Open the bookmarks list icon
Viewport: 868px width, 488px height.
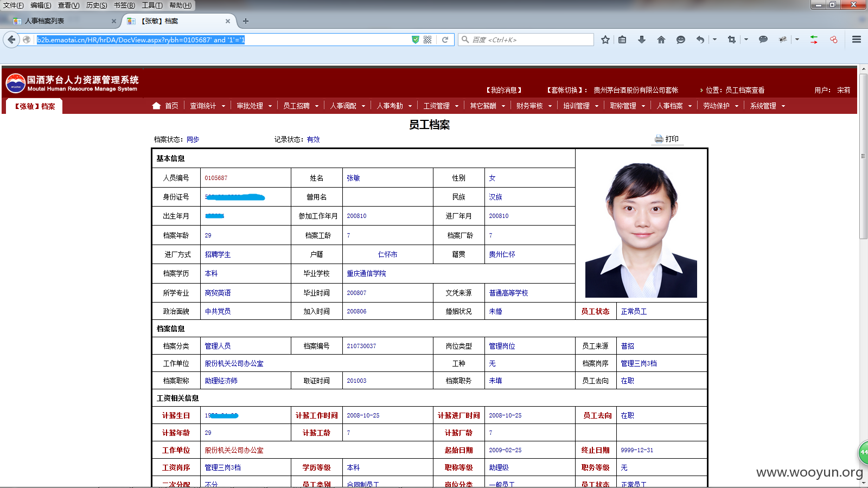pos(622,40)
